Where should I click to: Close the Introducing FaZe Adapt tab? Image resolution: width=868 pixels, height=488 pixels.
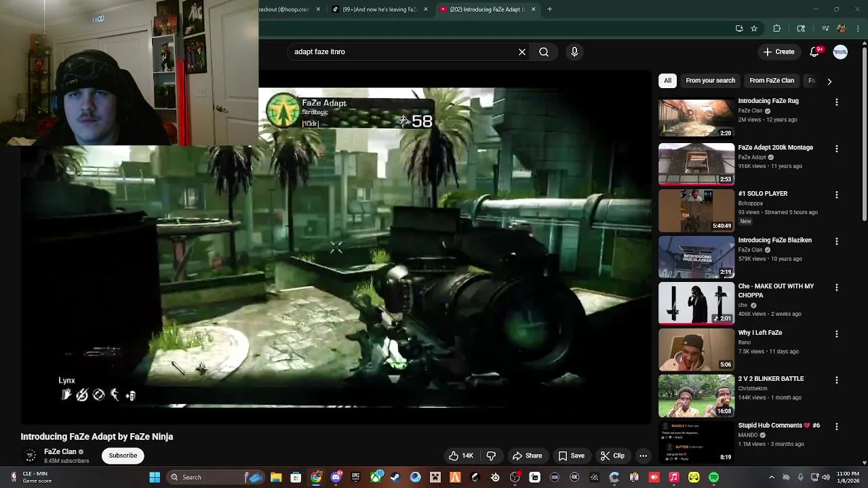pyautogui.click(x=533, y=9)
